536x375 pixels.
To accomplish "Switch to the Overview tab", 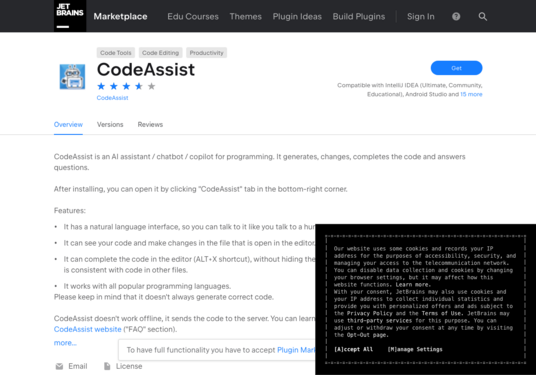I will click(68, 124).
